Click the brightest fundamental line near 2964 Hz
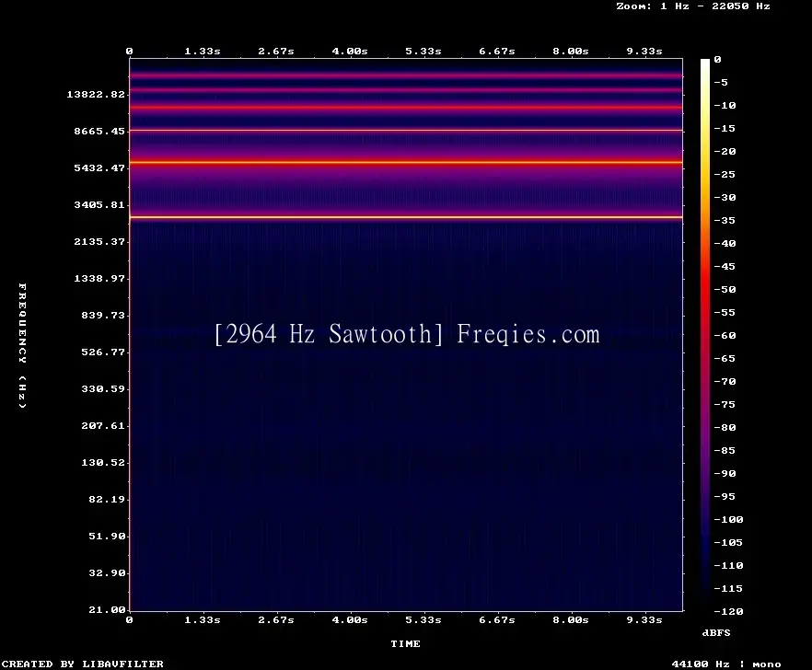 (x=406, y=217)
